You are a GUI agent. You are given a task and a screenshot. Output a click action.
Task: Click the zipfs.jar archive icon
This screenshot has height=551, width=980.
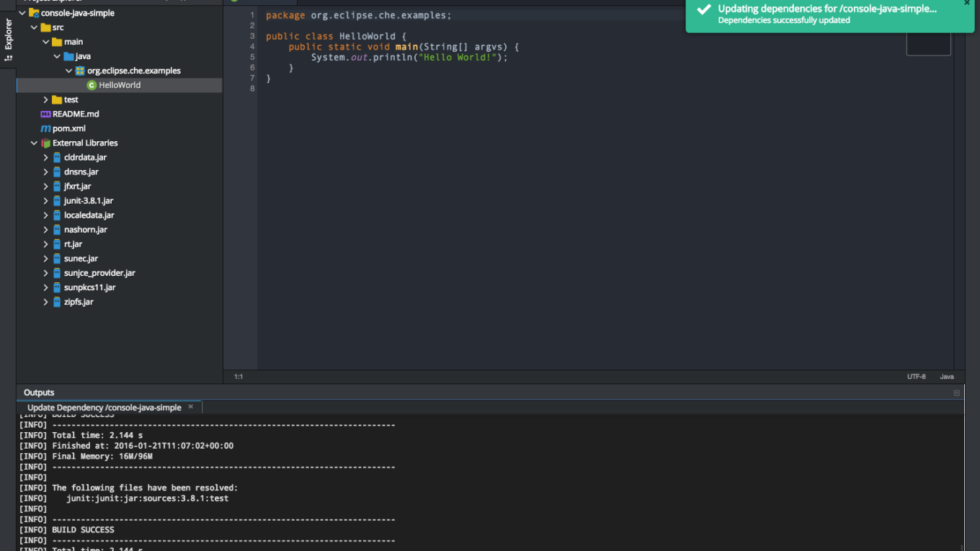[57, 302]
